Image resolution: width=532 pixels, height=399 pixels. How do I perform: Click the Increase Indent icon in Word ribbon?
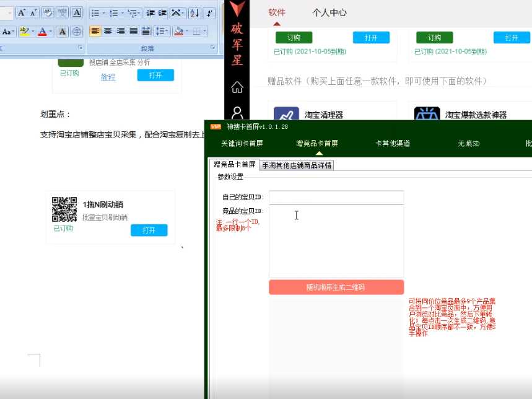point(162,13)
